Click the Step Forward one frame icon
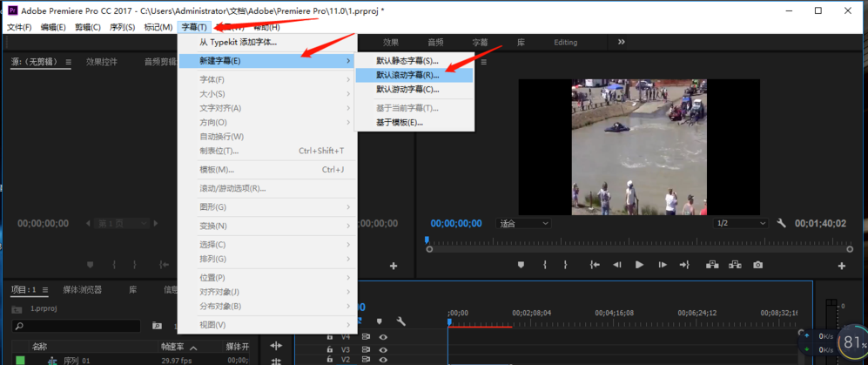 tap(662, 265)
